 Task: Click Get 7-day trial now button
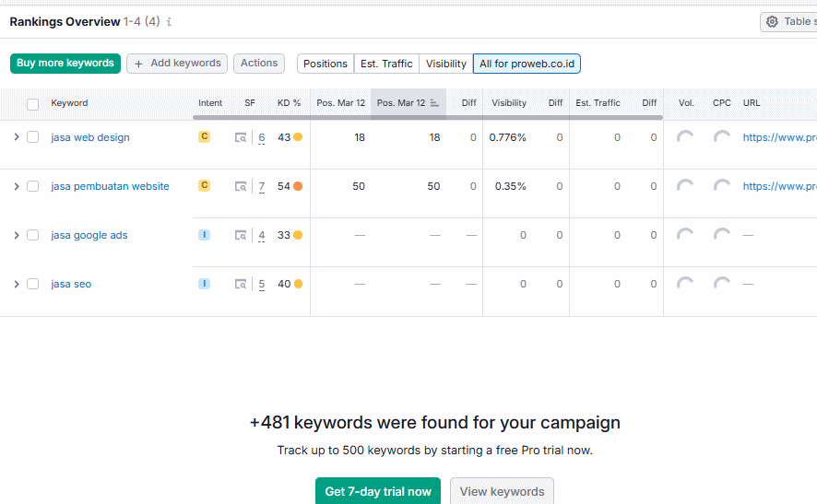[x=378, y=491]
